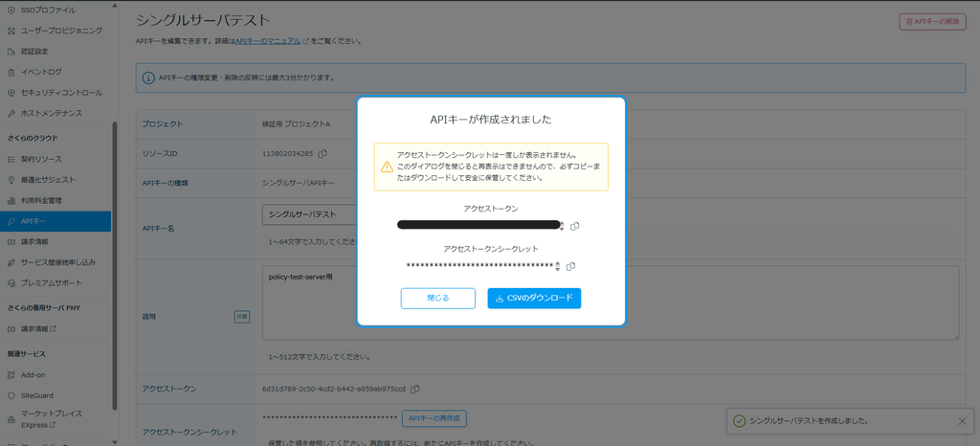Click the 閉じる button in the dialog
The height and width of the screenshot is (446, 980).
(x=438, y=298)
